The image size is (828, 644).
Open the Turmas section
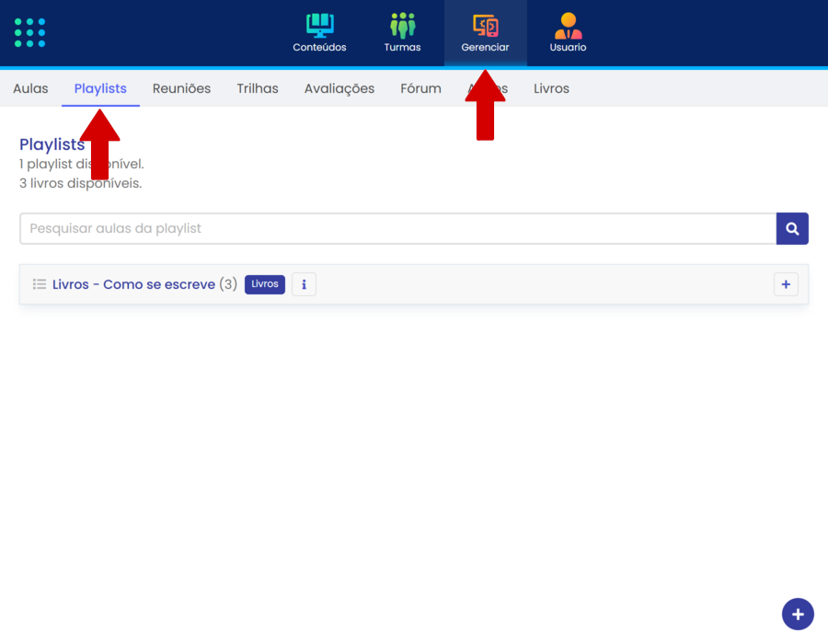pos(402,33)
